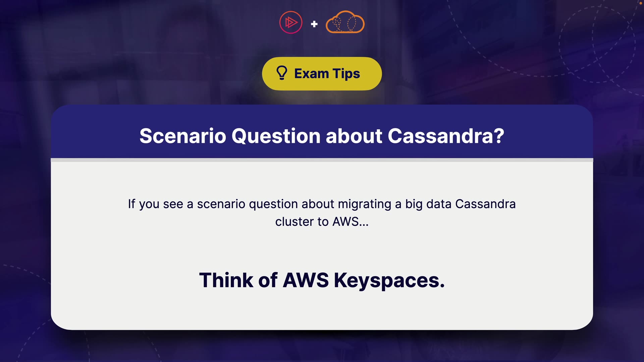
Task: Click the plus sign between the logos
Action: [314, 24]
